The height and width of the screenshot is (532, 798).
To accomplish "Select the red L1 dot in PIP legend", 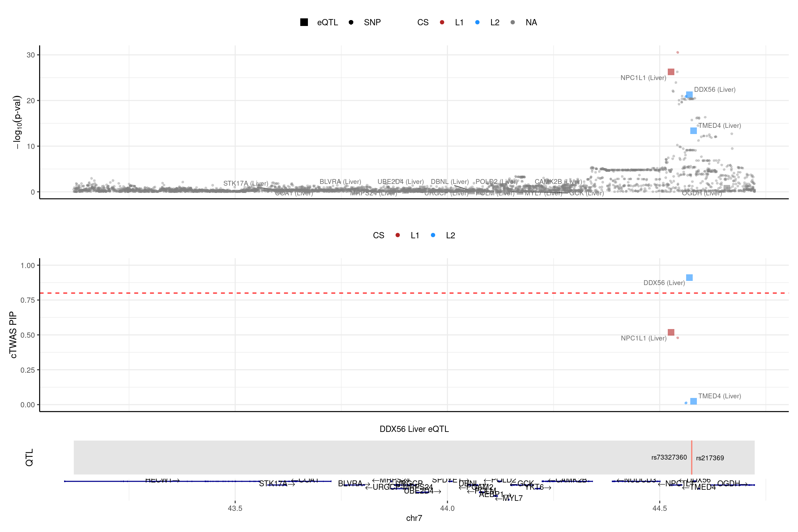I will click(398, 235).
